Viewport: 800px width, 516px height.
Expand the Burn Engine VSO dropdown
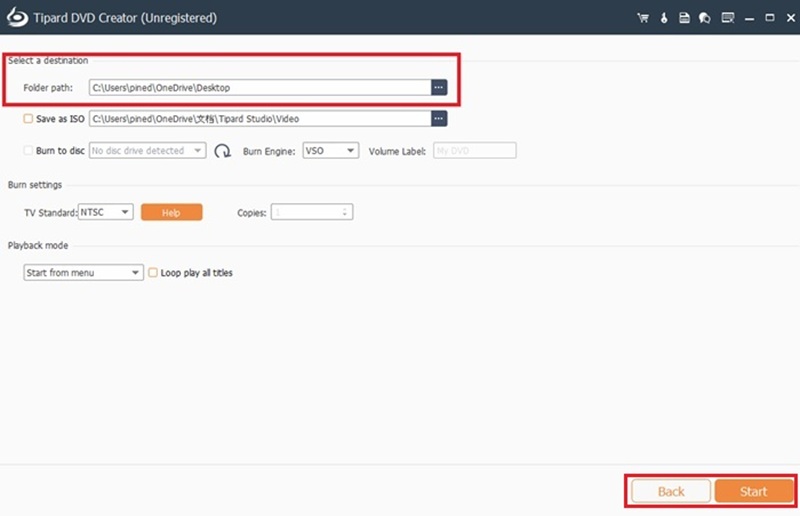click(x=331, y=151)
